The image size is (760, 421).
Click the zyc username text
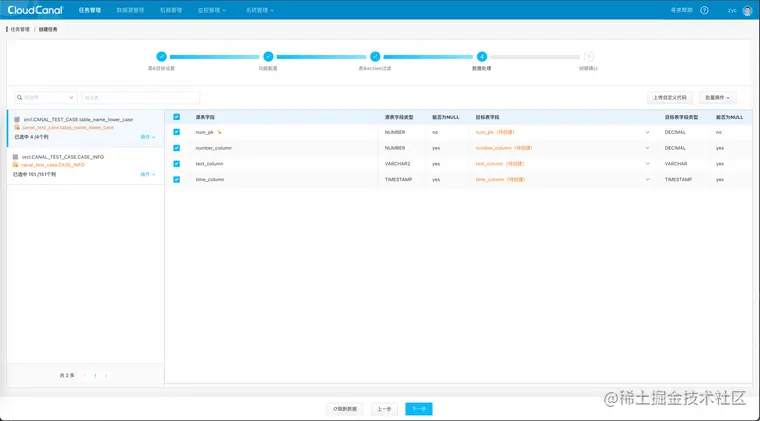click(x=732, y=10)
